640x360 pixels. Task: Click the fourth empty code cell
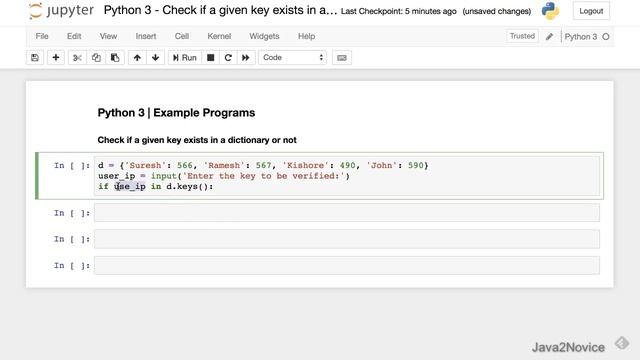pyautogui.click(x=347, y=266)
